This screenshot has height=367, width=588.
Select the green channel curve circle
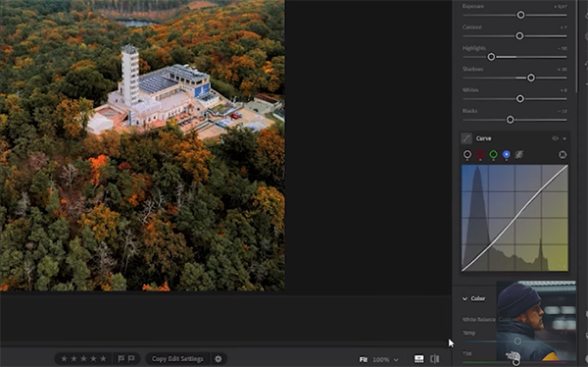click(x=493, y=154)
